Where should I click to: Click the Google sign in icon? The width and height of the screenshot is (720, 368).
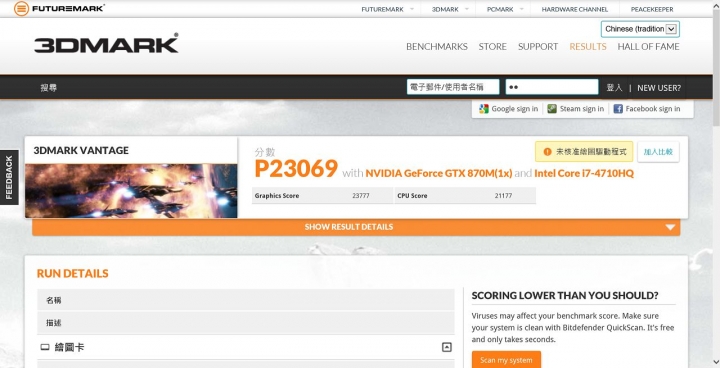point(483,109)
